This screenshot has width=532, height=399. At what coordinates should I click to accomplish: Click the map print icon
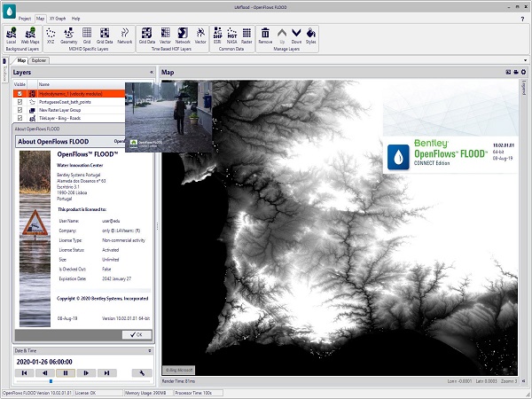click(x=516, y=72)
